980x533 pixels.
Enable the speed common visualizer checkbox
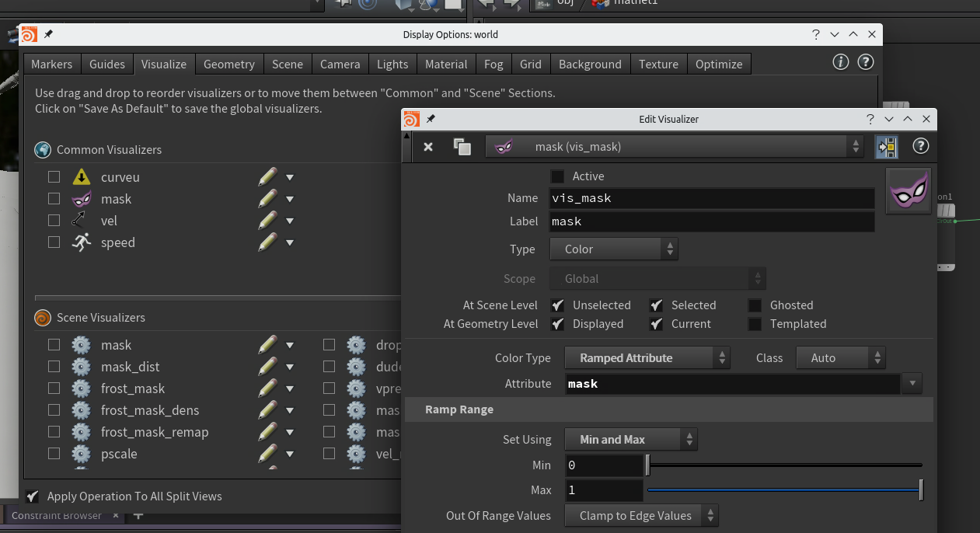click(x=54, y=242)
